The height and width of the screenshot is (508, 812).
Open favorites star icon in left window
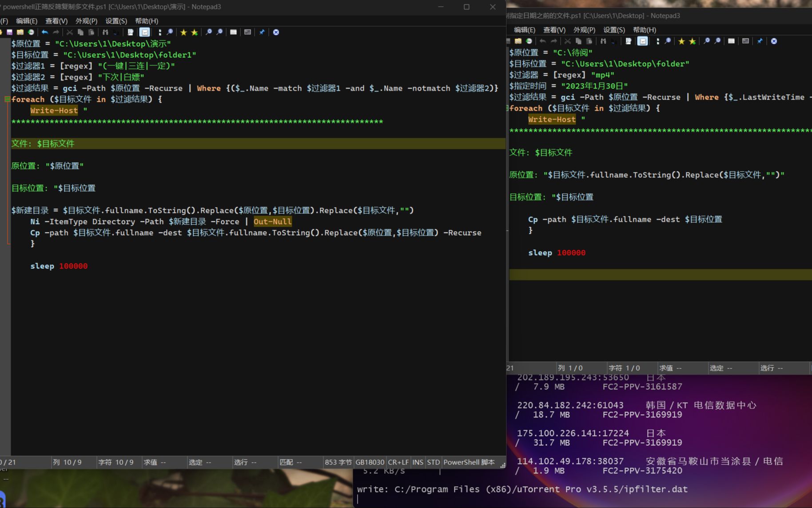(x=183, y=32)
